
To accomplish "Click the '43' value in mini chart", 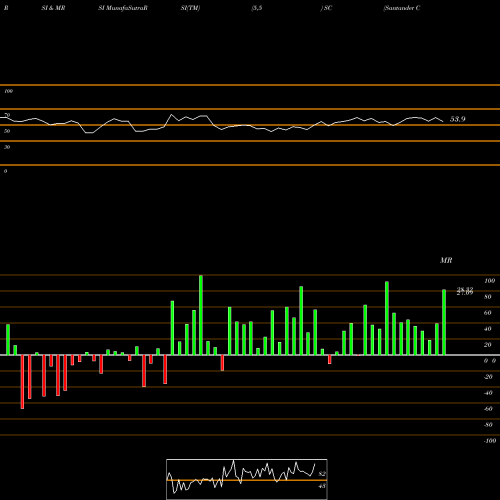I will click(322, 486).
